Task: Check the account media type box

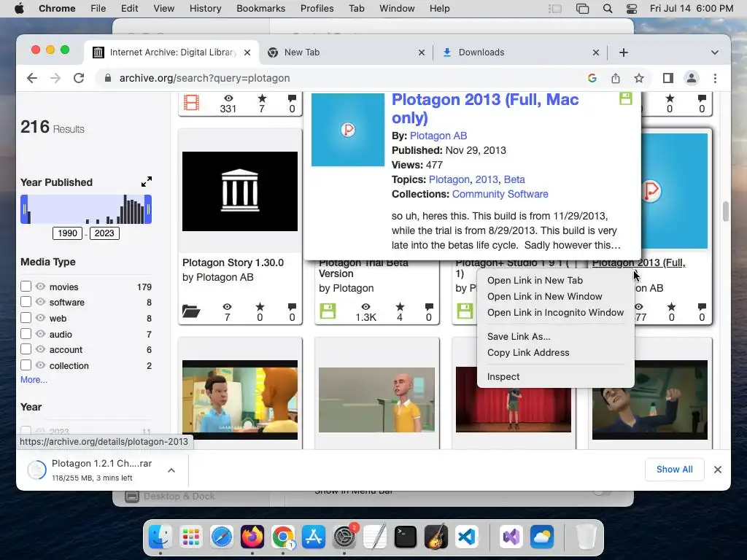Action: 26,349
